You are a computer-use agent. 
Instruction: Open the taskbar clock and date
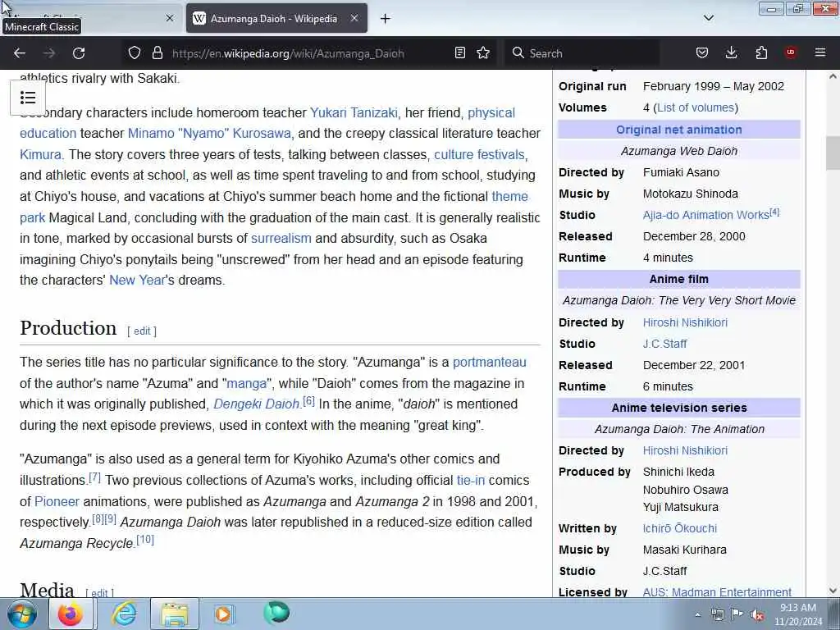click(798, 614)
